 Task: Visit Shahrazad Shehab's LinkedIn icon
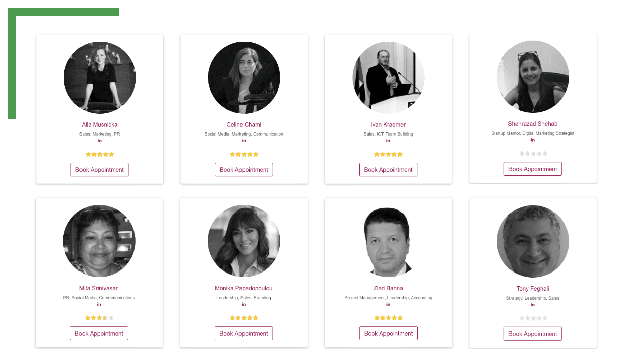(533, 140)
